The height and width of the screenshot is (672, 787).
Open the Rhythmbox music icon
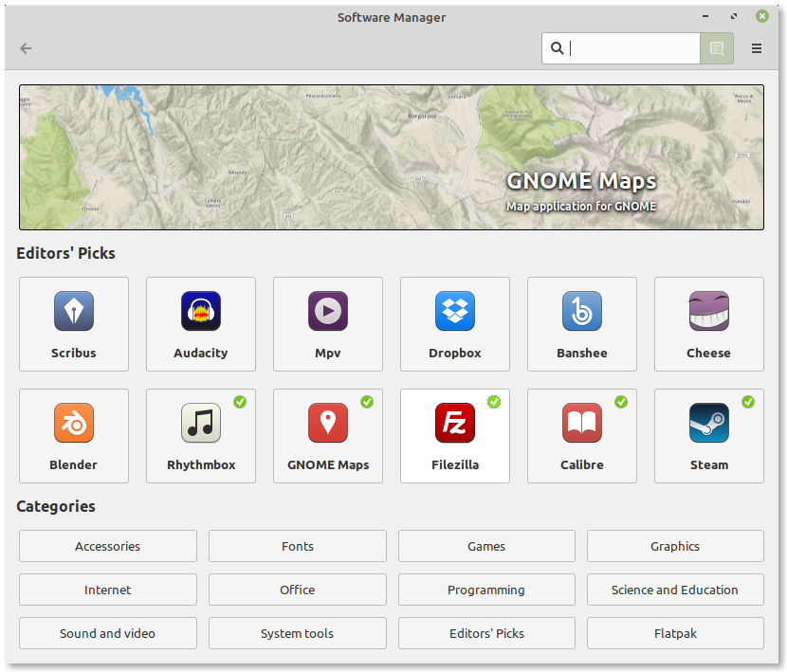pos(201,424)
